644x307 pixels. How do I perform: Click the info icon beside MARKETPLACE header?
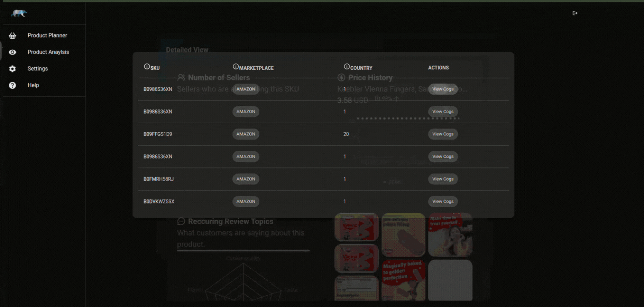(x=236, y=67)
